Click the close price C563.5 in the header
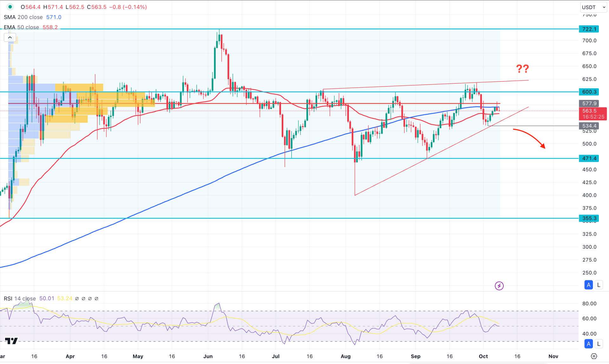Viewport: 609px width, 364px height. pos(97,7)
